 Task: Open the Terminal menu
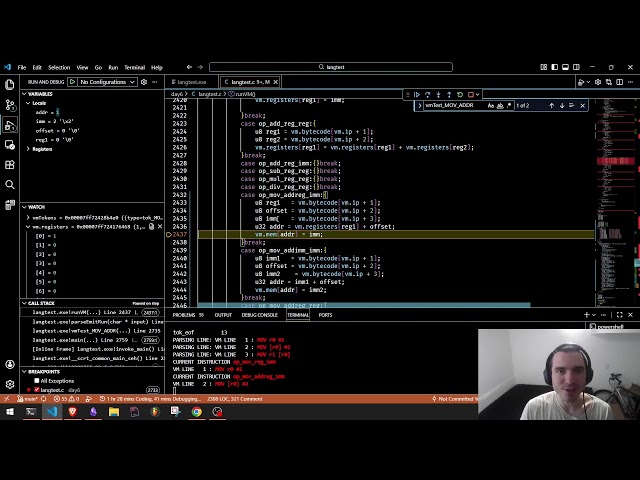pyautogui.click(x=134, y=67)
